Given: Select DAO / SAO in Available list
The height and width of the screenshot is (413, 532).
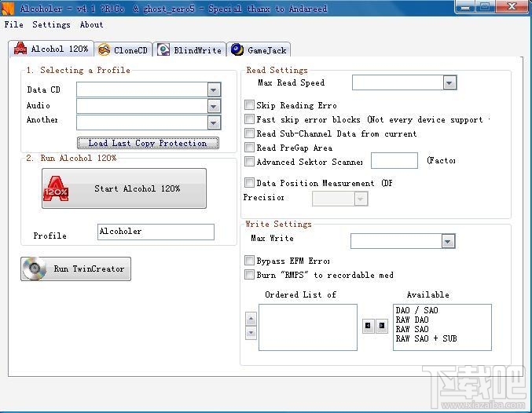Looking at the screenshot, I should click(416, 310).
